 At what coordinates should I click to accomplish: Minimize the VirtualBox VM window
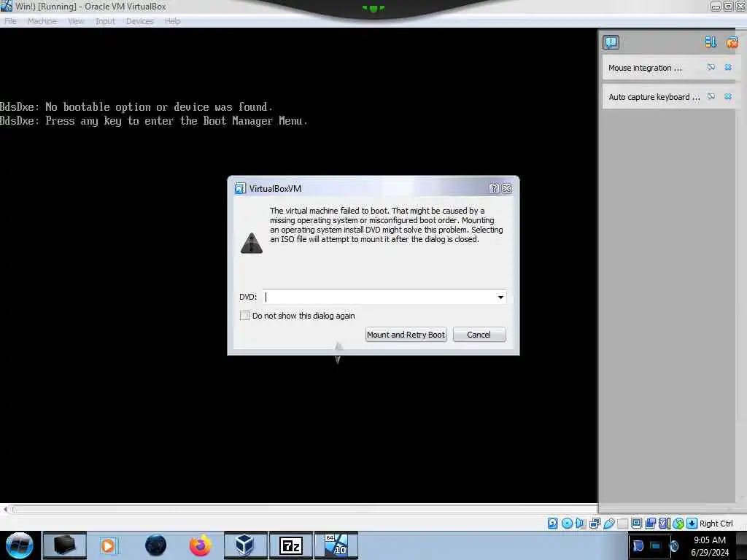click(716, 6)
